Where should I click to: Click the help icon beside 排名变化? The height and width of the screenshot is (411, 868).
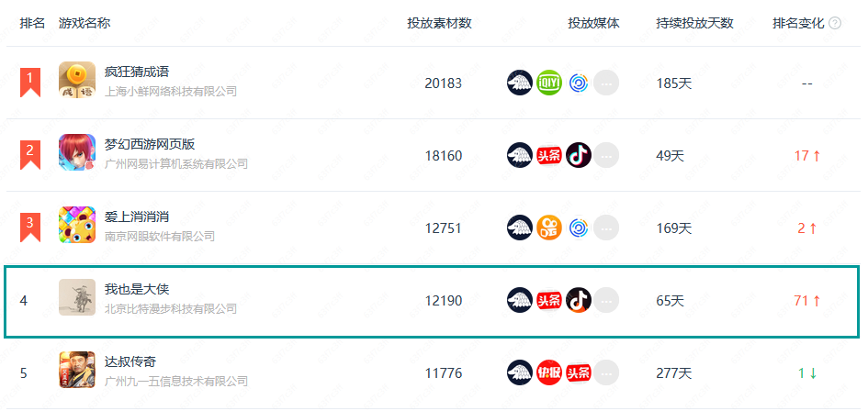coord(835,23)
